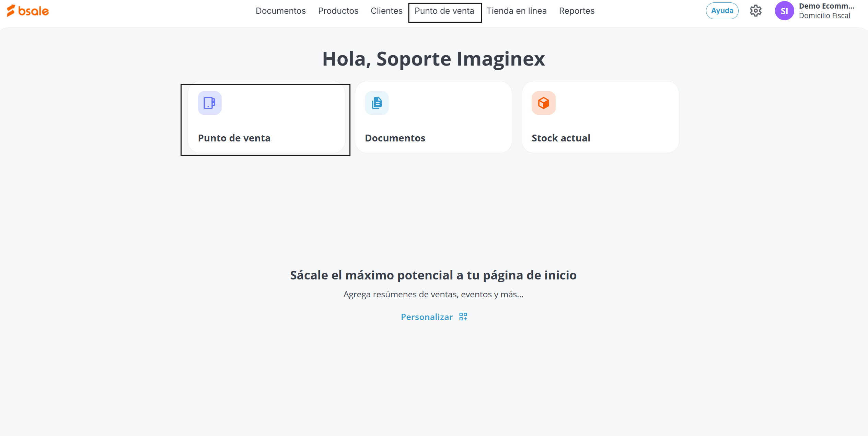The width and height of the screenshot is (868, 436).
Task: Open the Documentos menu in navbar
Action: coord(280,11)
